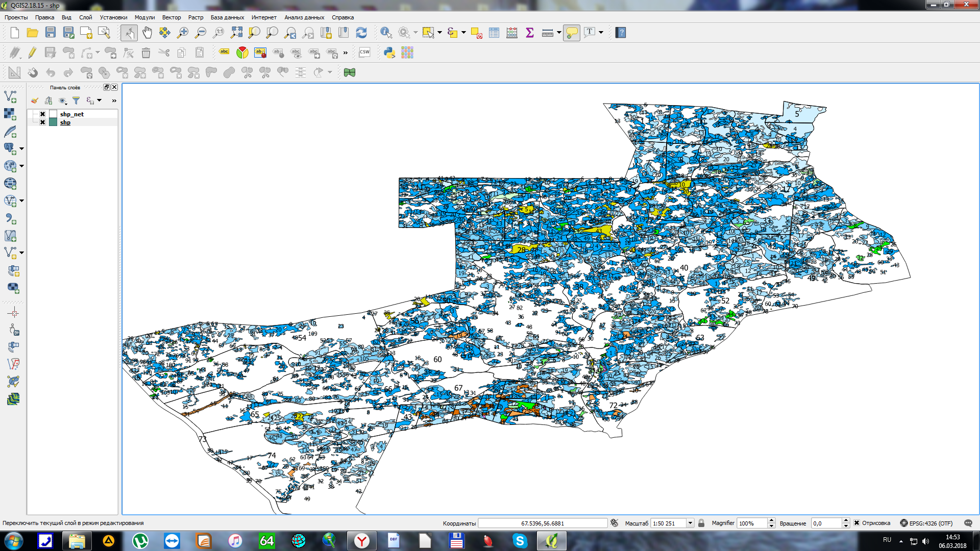Open the Вектор menu
This screenshot has width=980, height=551.
click(x=171, y=17)
